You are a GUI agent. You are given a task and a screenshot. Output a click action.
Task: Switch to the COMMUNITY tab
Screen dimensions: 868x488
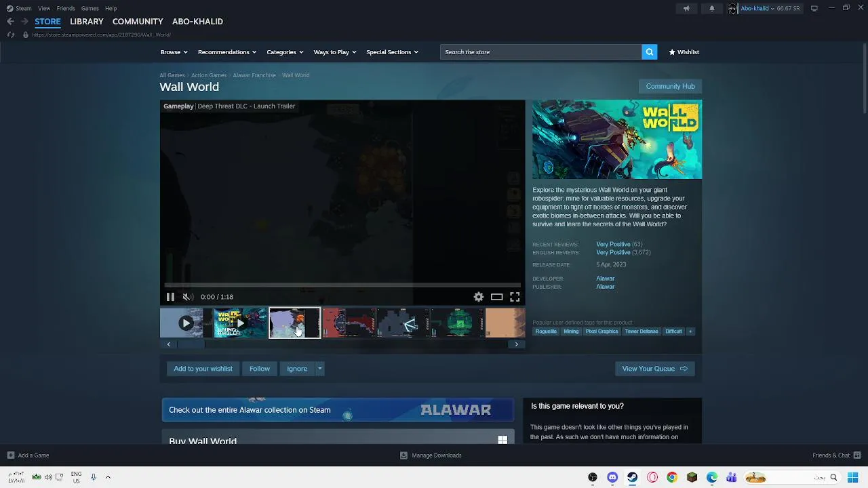coord(138,22)
